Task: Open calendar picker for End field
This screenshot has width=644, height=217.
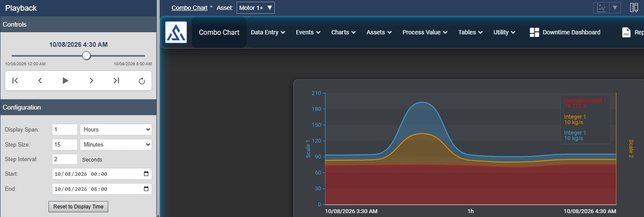Action: tap(146, 189)
